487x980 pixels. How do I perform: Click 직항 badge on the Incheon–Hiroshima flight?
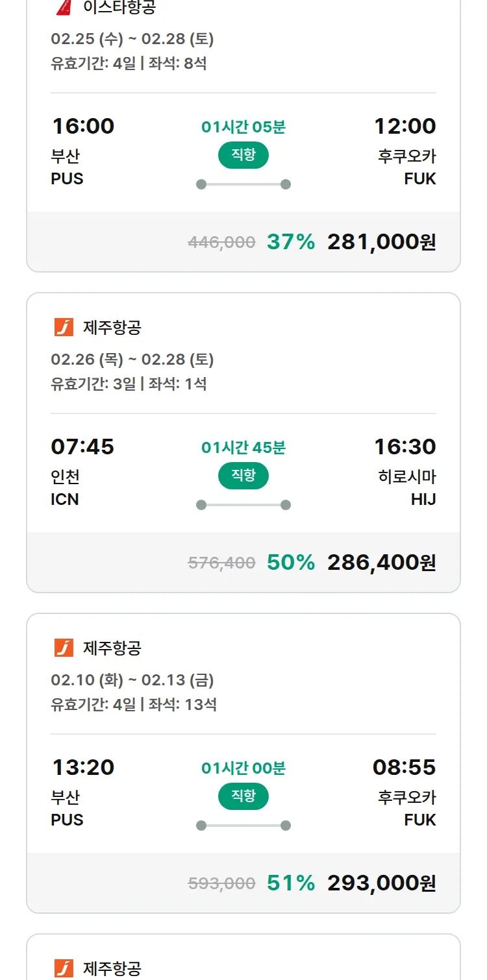[x=243, y=476]
